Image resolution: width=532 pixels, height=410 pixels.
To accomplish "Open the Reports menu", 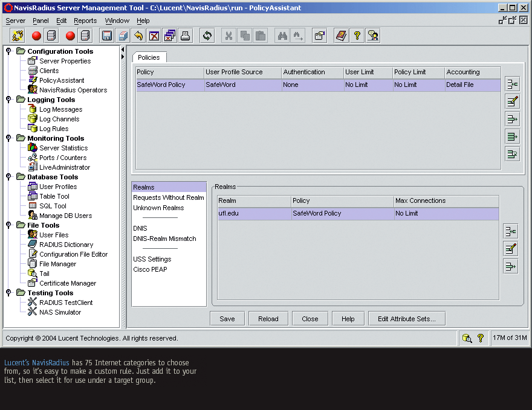I will (85, 21).
